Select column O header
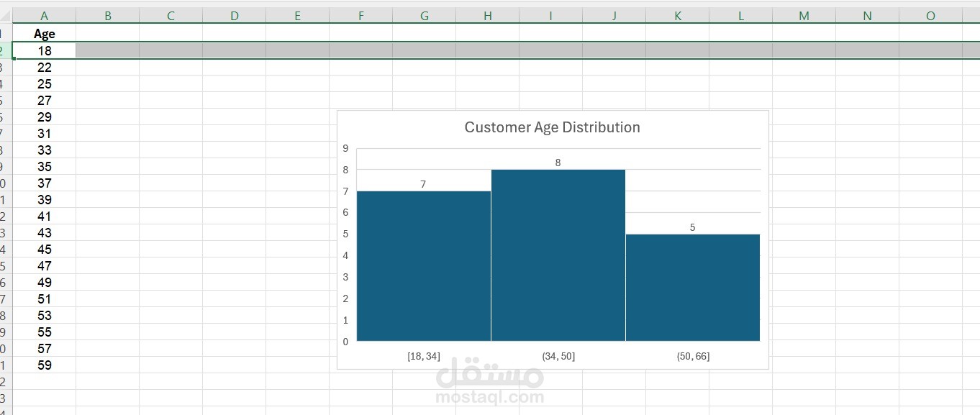Image resolution: width=980 pixels, height=415 pixels. 930,16
